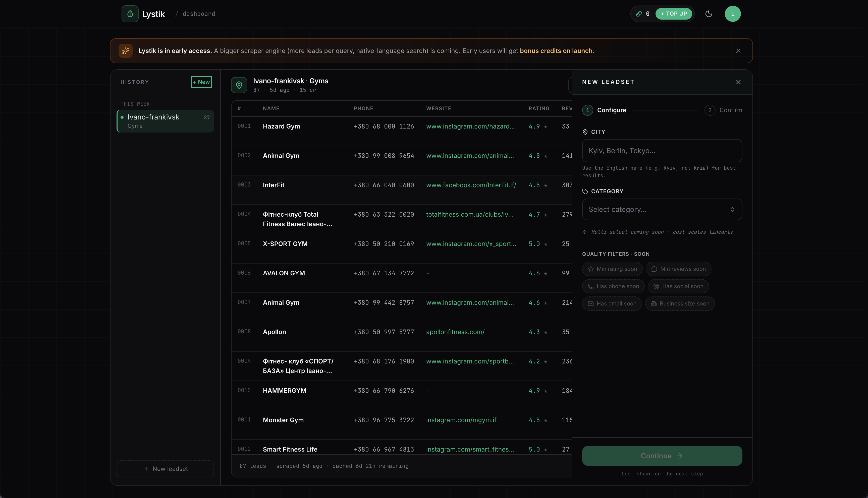The width and height of the screenshot is (868, 498).
Task: Click Monster Gym row name
Action: [x=283, y=420]
